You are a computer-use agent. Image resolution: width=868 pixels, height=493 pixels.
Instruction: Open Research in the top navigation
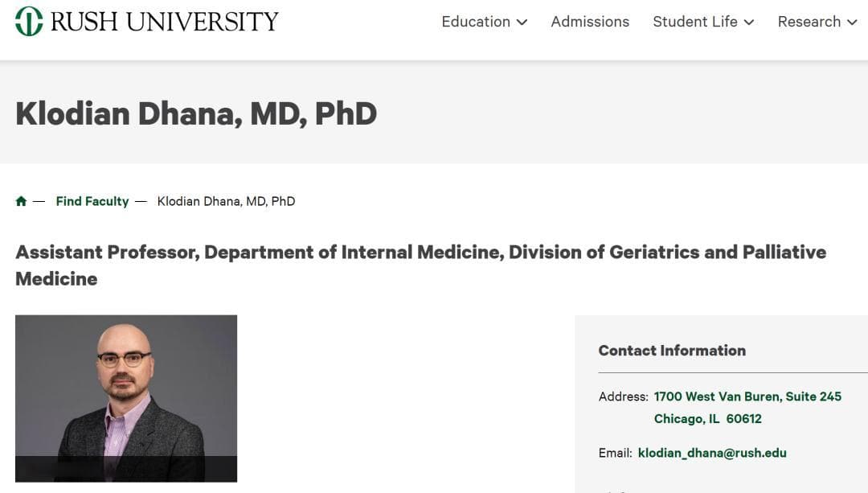click(809, 22)
